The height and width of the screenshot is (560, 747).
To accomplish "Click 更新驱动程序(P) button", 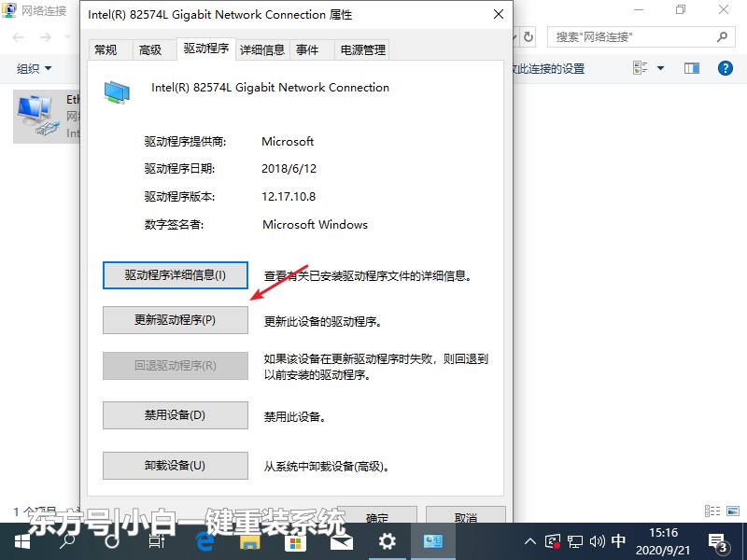I will coord(176,320).
